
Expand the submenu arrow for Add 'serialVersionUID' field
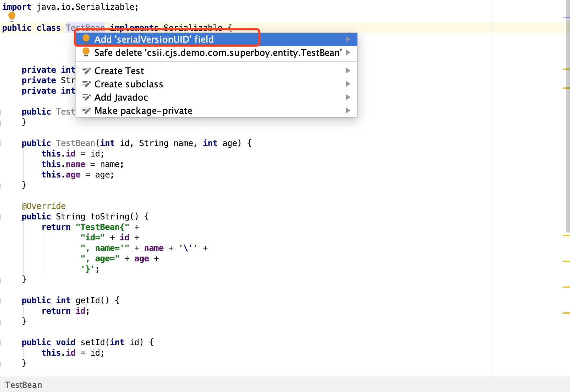tap(348, 39)
